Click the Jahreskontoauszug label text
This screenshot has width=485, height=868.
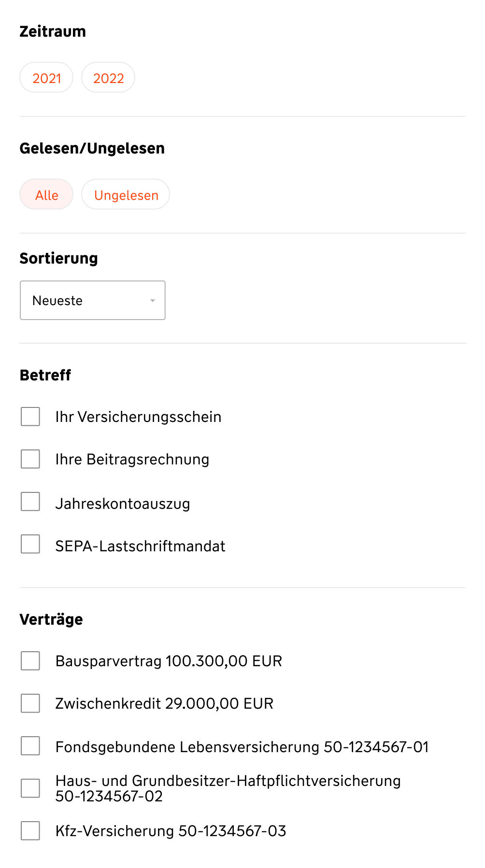123,504
